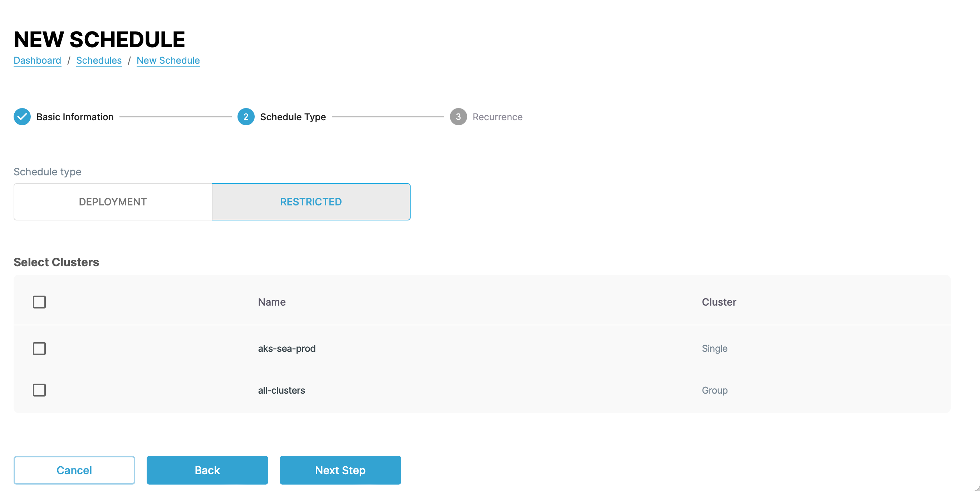
Task: Click the all-clusters name cell
Action: point(281,390)
